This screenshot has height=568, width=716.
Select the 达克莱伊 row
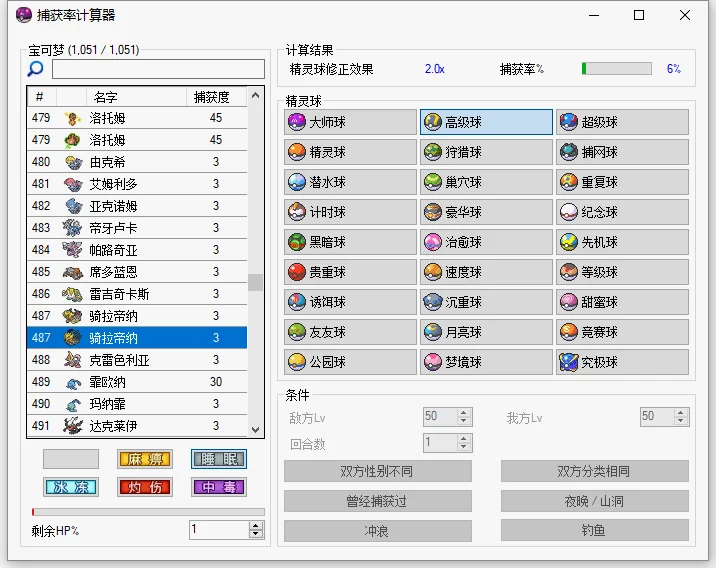137,426
